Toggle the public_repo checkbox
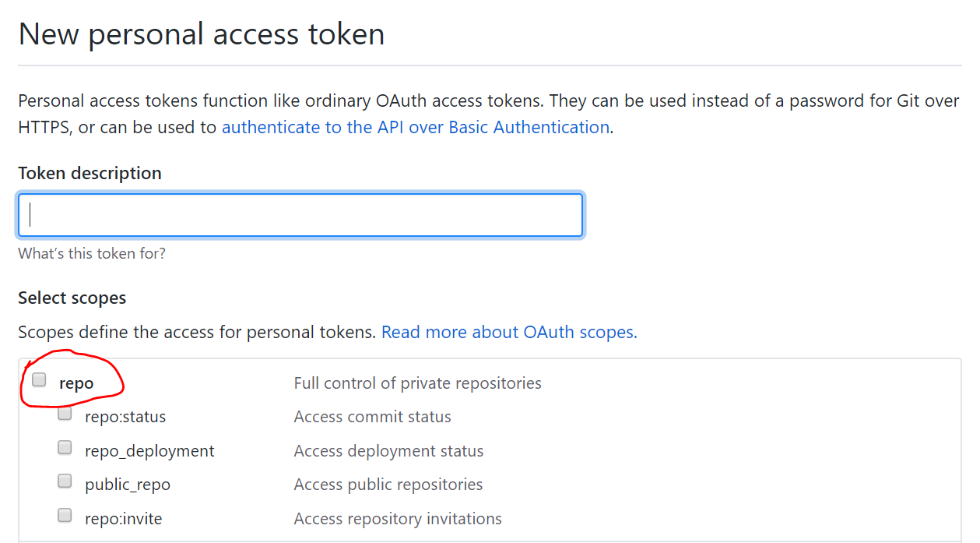 (65, 481)
